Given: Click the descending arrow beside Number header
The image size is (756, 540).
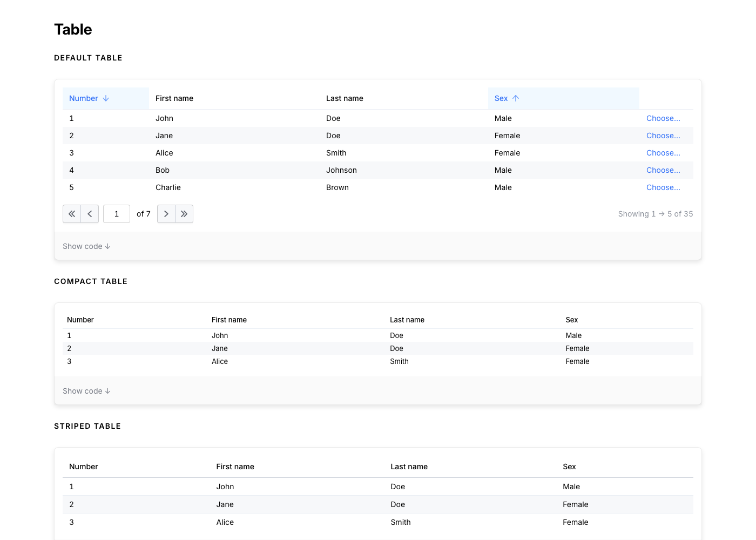Looking at the screenshot, I should coord(106,98).
